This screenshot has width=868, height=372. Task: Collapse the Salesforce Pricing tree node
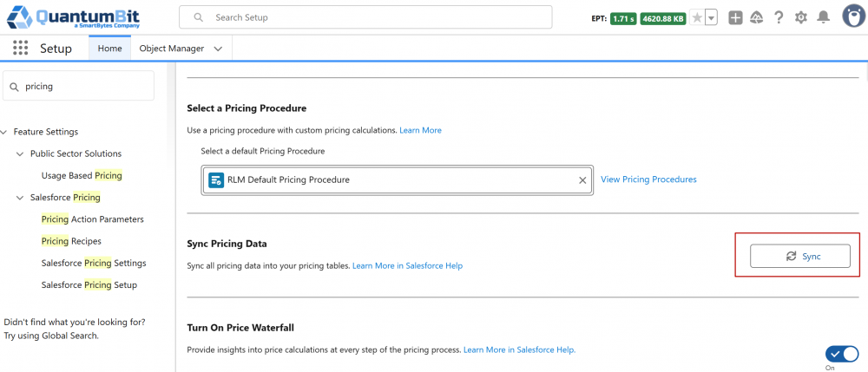coord(20,198)
